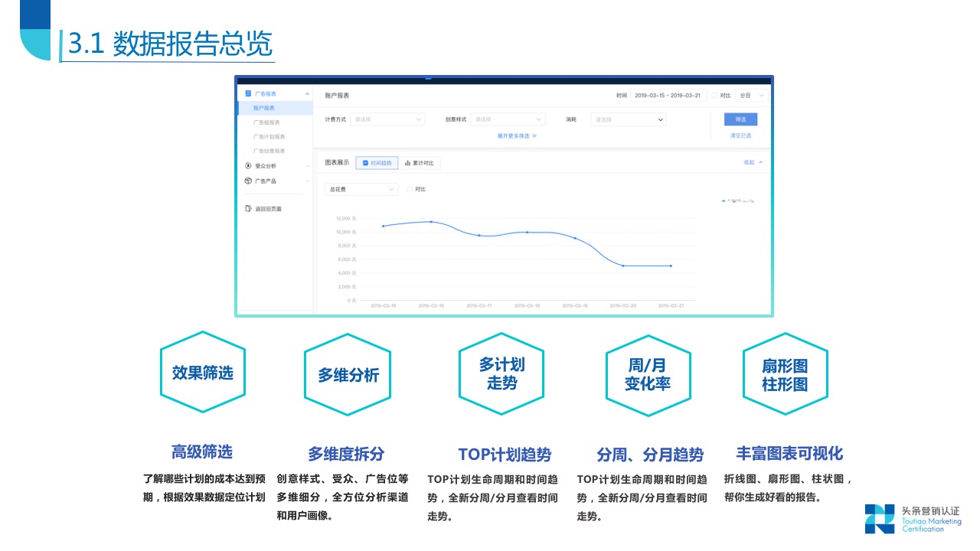Image resolution: width=980 pixels, height=551 pixels.
Task: Enable the 对比 checkbox next to the time range
Action: pyautogui.click(x=714, y=96)
